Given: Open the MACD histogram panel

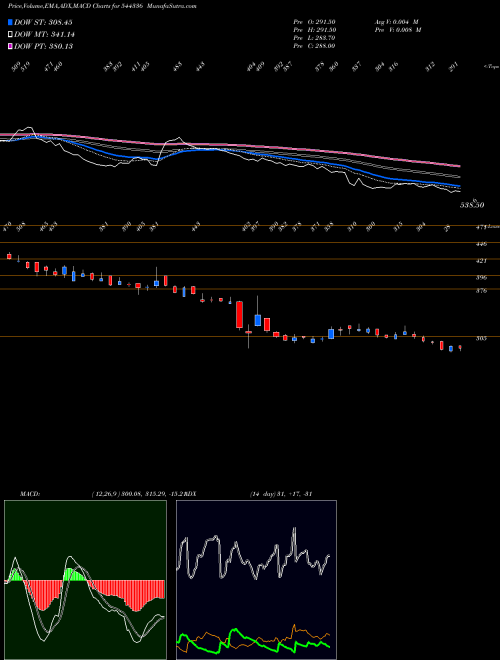Looking at the screenshot, I should coord(85,580).
